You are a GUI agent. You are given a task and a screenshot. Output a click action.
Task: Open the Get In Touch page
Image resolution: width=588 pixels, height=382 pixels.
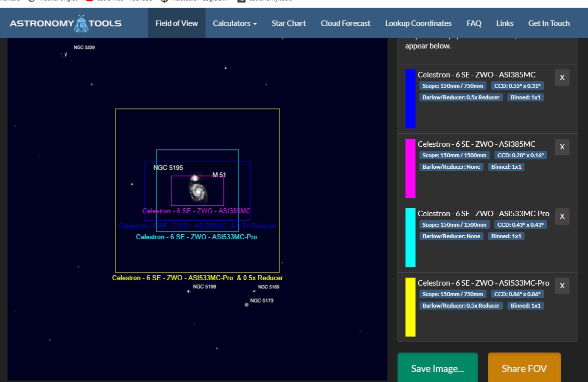tap(549, 23)
